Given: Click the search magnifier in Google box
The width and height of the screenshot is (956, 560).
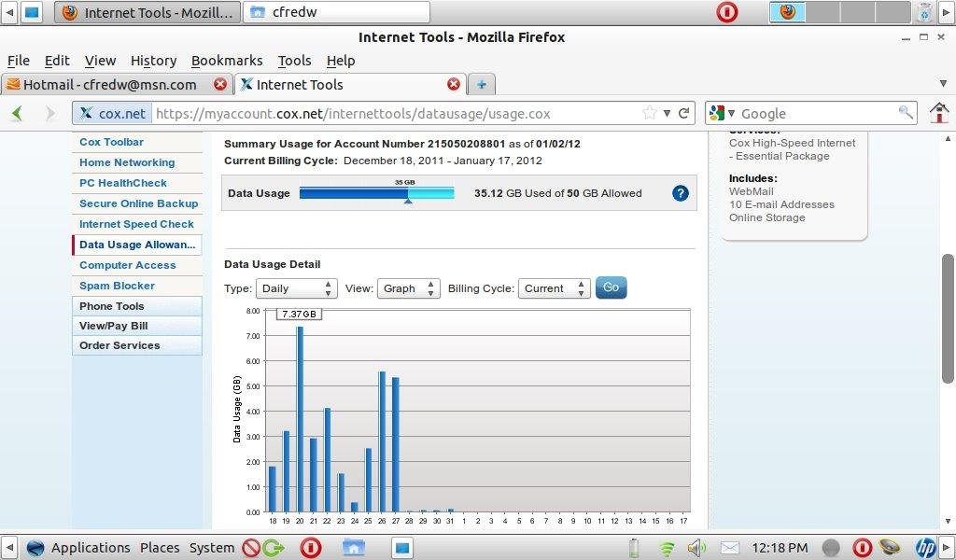Looking at the screenshot, I should coord(906,112).
